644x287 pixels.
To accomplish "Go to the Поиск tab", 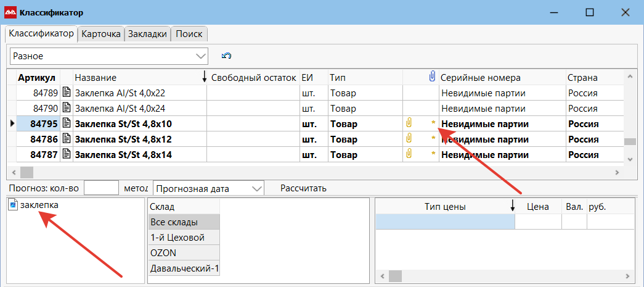I will pyautogui.click(x=189, y=34).
